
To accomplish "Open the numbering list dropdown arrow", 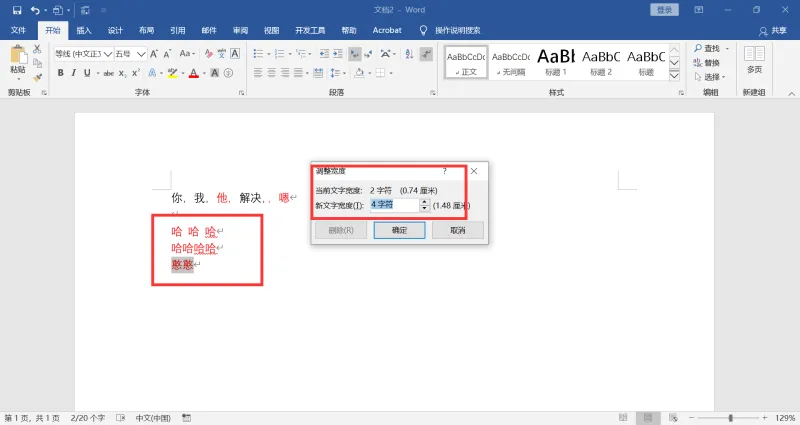I will click(290, 54).
